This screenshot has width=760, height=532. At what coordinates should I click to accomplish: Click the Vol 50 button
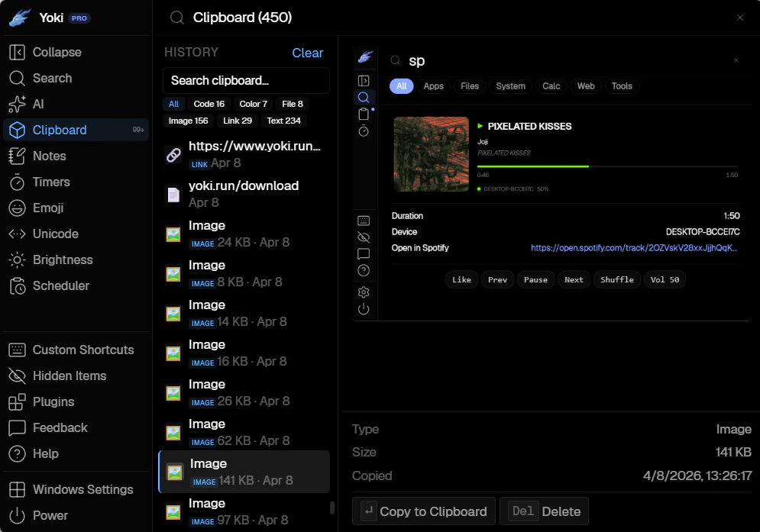coord(665,279)
